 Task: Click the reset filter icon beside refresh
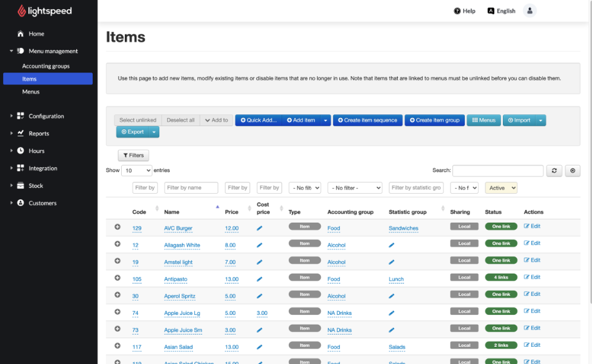(572, 171)
